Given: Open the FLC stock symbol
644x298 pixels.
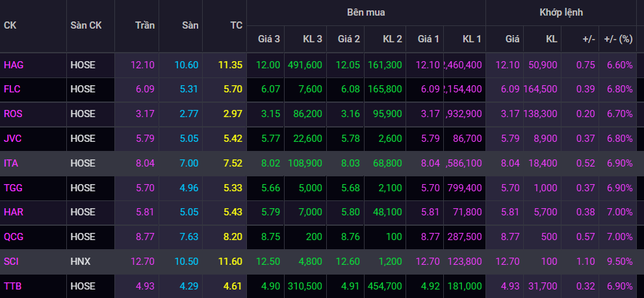Looking at the screenshot, I should point(12,89).
